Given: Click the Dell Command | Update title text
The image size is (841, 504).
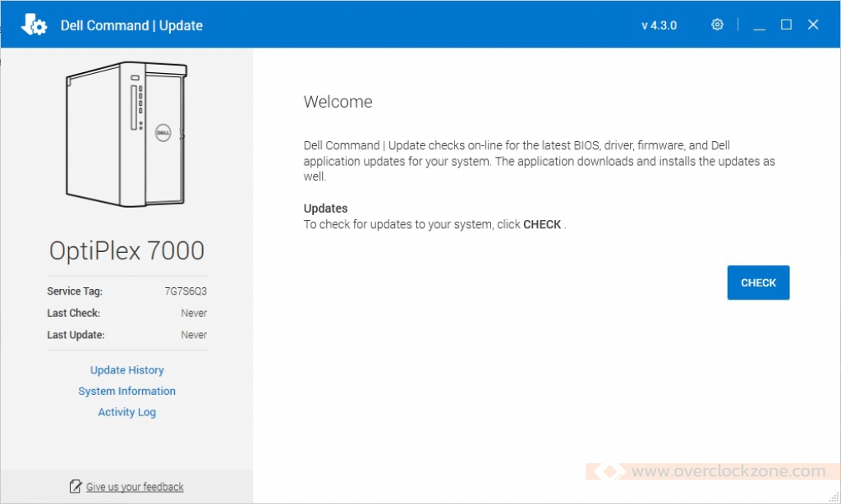Looking at the screenshot, I should [x=131, y=25].
